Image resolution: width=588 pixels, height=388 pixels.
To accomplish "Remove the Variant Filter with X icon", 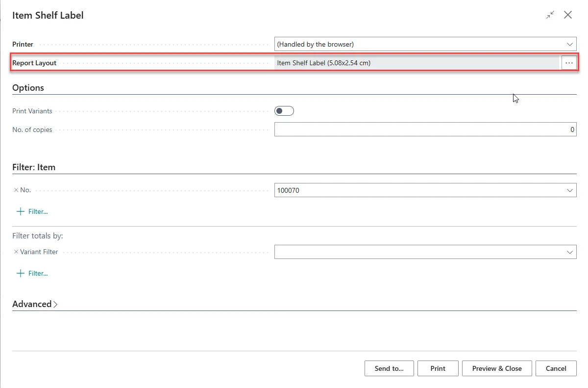I will (16, 252).
